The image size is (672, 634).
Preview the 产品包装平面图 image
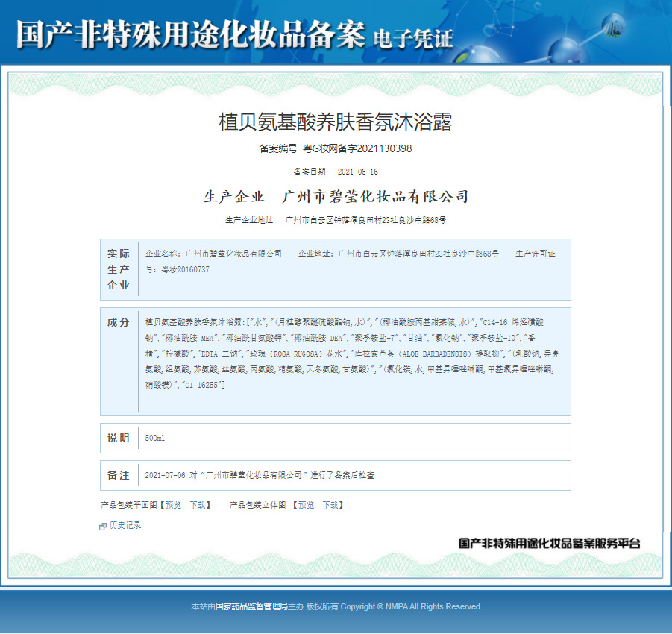point(173,505)
